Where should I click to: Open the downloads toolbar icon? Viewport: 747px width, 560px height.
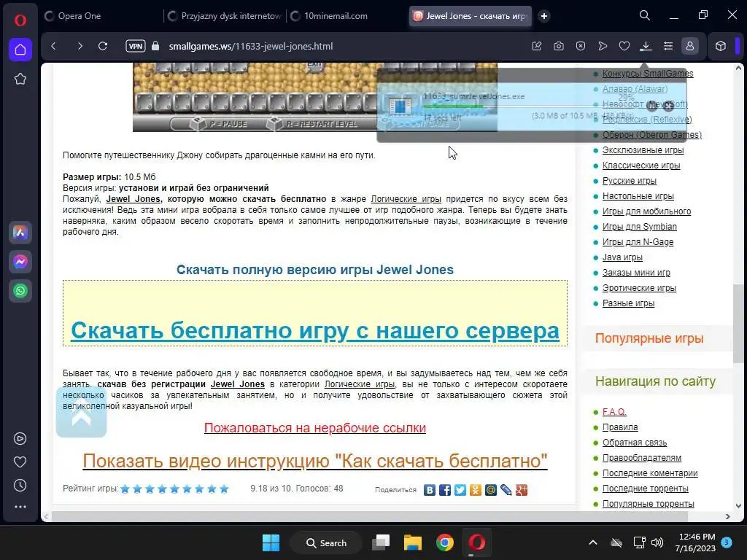[646, 46]
